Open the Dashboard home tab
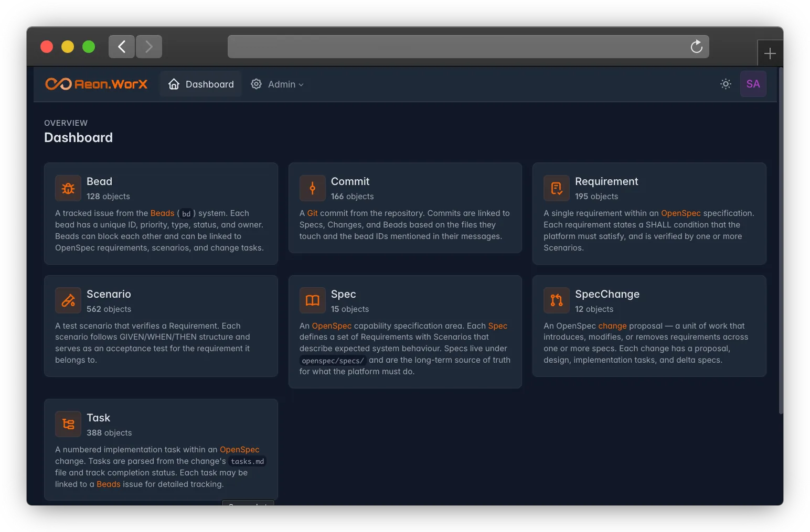This screenshot has width=810, height=532. point(201,84)
